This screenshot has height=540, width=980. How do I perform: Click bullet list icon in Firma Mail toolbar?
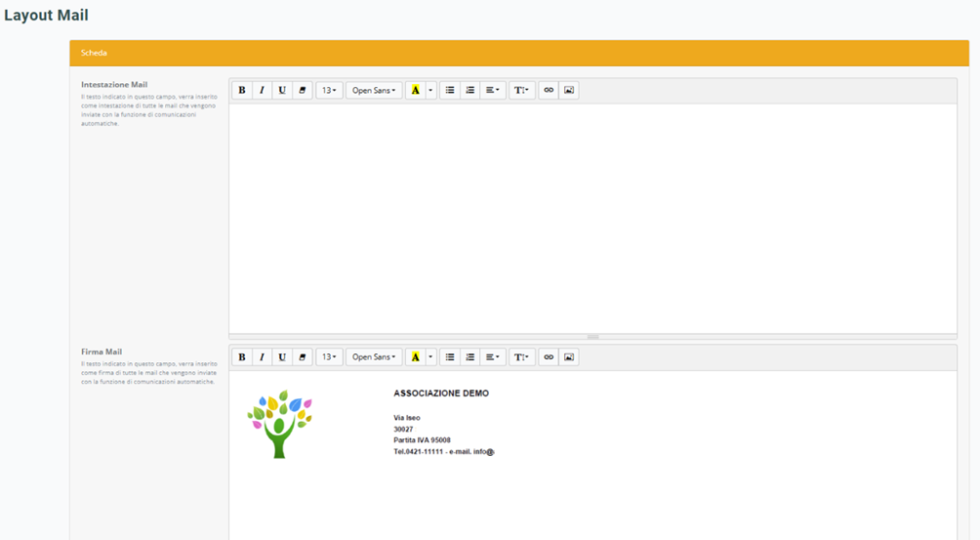[450, 357]
